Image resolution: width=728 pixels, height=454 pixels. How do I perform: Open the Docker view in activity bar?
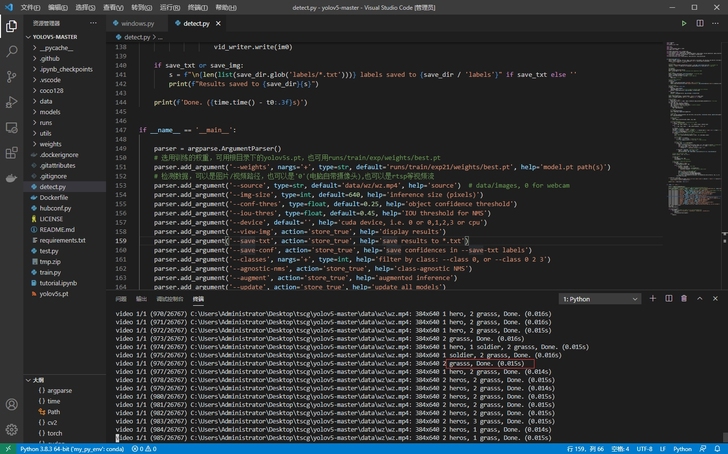(12, 178)
